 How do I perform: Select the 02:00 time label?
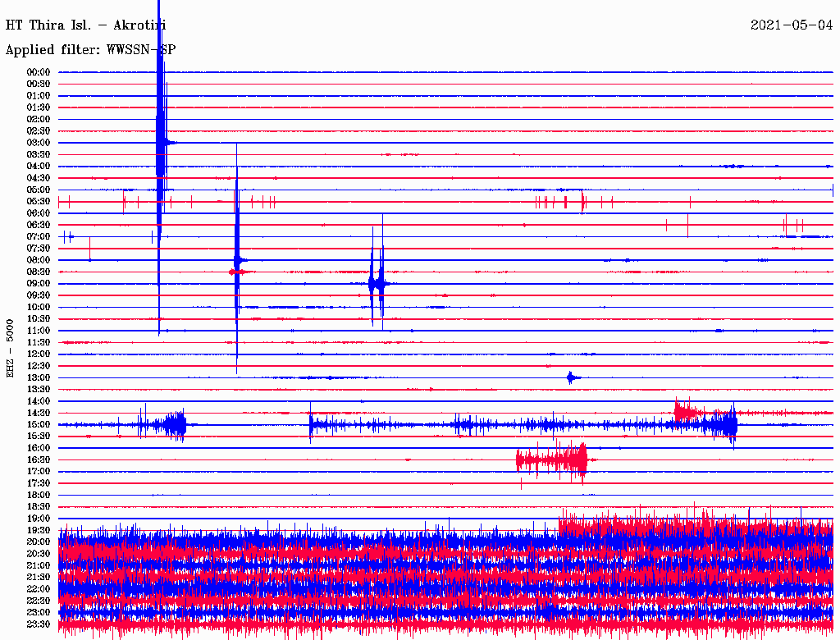point(38,120)
